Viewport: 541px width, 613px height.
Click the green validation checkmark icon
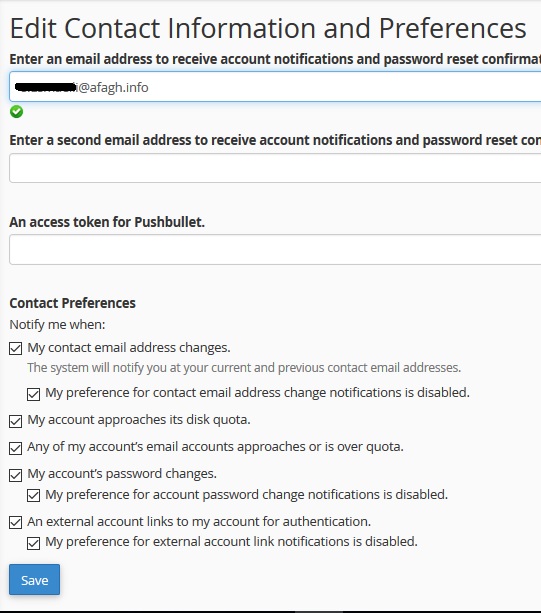(16, 112)
